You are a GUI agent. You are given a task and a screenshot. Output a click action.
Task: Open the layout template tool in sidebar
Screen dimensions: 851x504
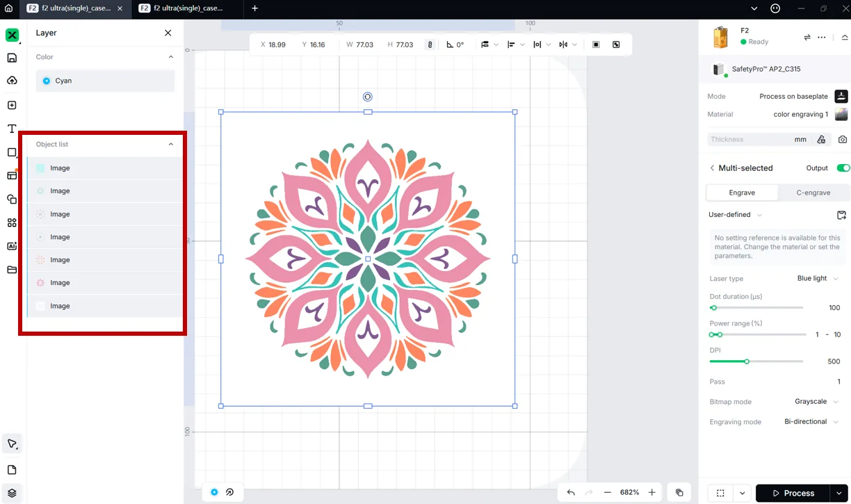point(12,175)
